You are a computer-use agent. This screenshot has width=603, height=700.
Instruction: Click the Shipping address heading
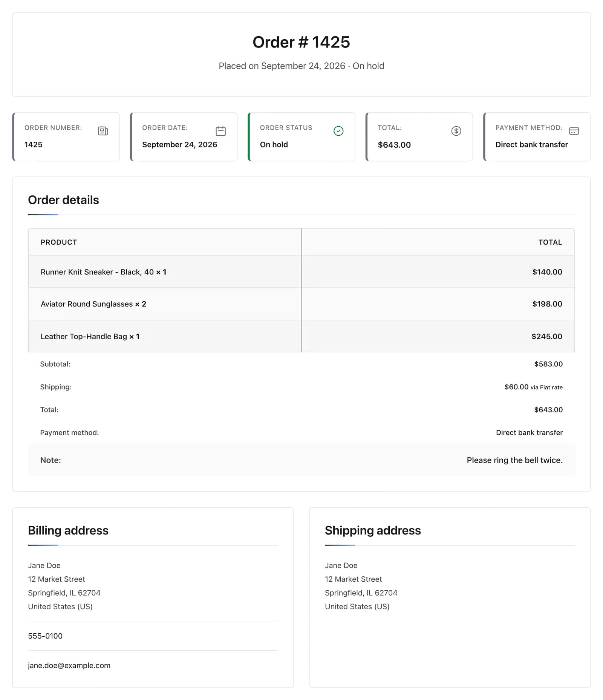(x=373, y=530)
